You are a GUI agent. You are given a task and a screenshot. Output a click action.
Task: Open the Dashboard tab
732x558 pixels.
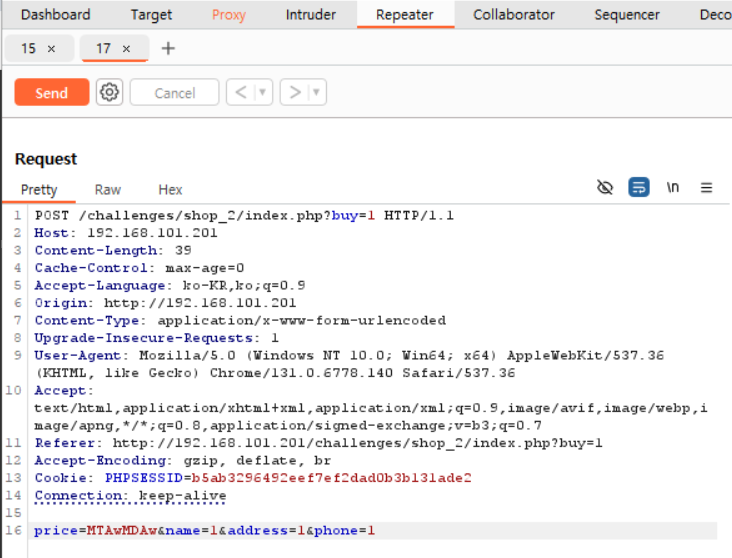click(56, 14)
